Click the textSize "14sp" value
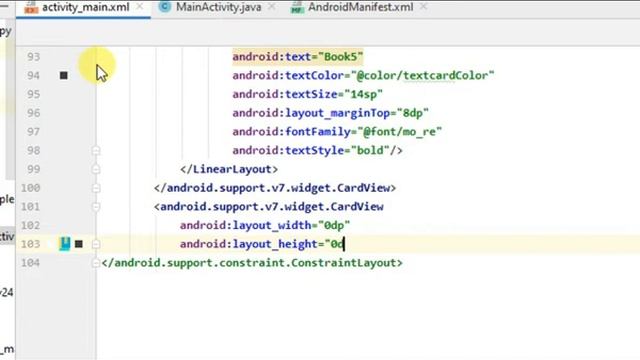Image resolution: width=640 pixels, height=360 pixels. [x=364, y=94]
